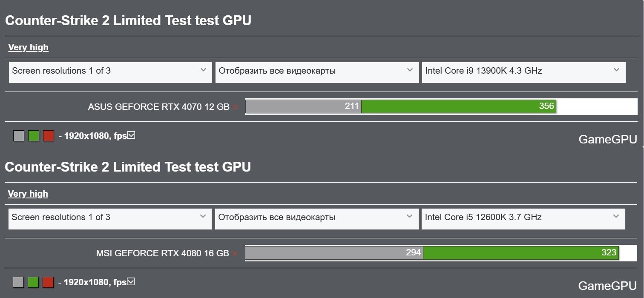The image size is (644, 298).
Task: Click gray legend swatch in top chart
Action: 19,136
